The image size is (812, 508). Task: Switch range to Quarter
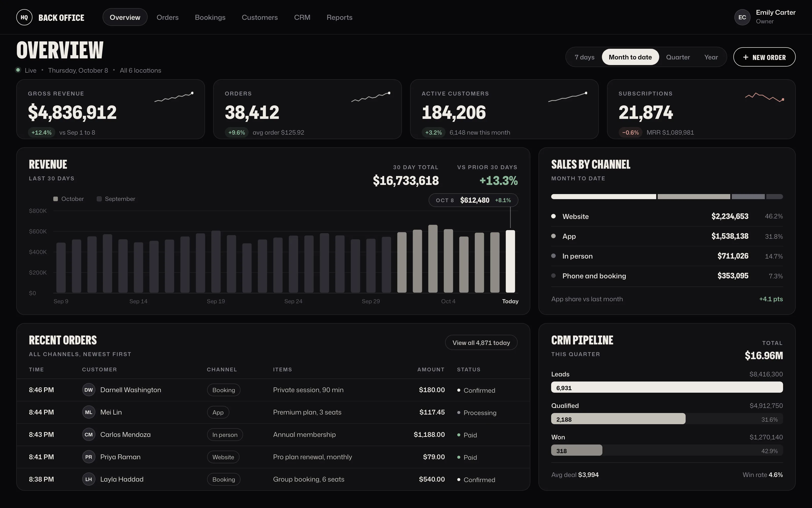click(678, 57)
